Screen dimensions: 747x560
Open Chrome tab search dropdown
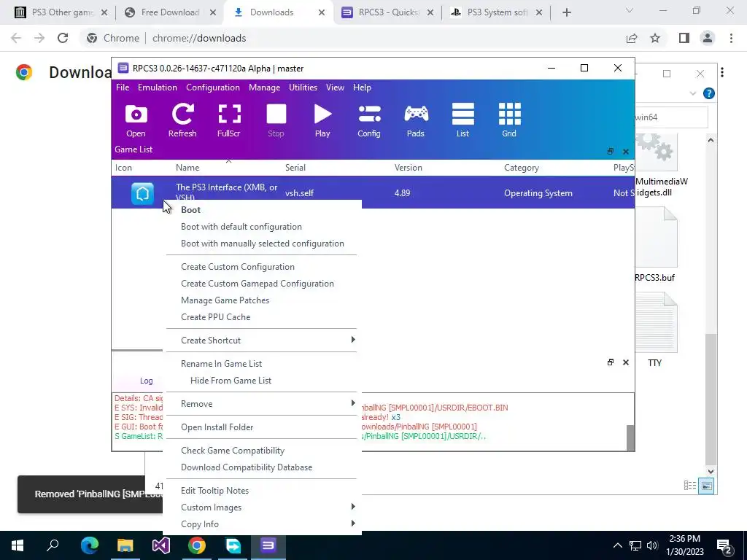click(630, 11)
